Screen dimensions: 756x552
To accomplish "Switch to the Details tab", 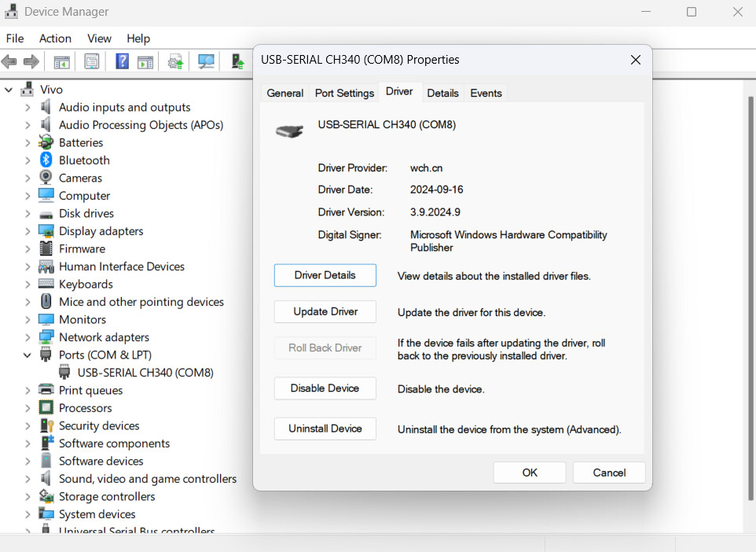I will pos(442,93).
